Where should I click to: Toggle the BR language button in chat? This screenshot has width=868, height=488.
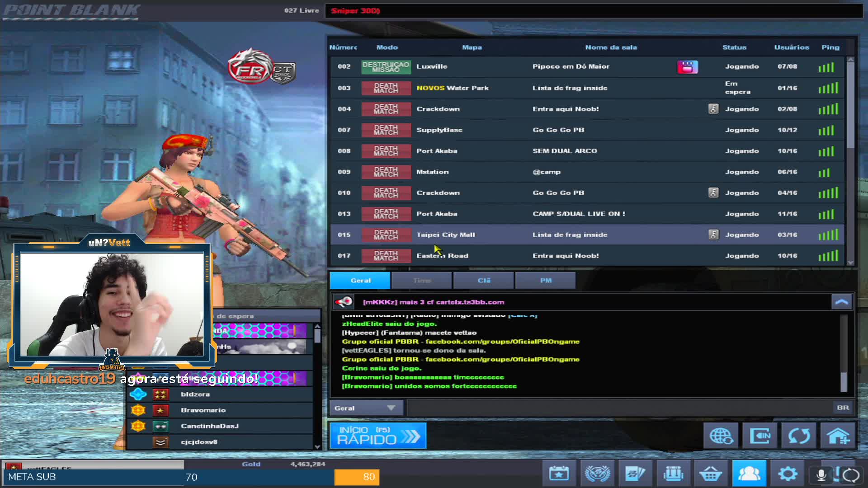pos(843,408)
